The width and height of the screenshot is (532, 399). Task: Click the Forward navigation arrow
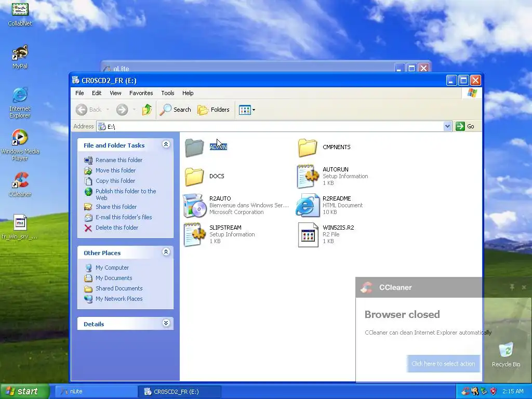click(x=122, y=110)
